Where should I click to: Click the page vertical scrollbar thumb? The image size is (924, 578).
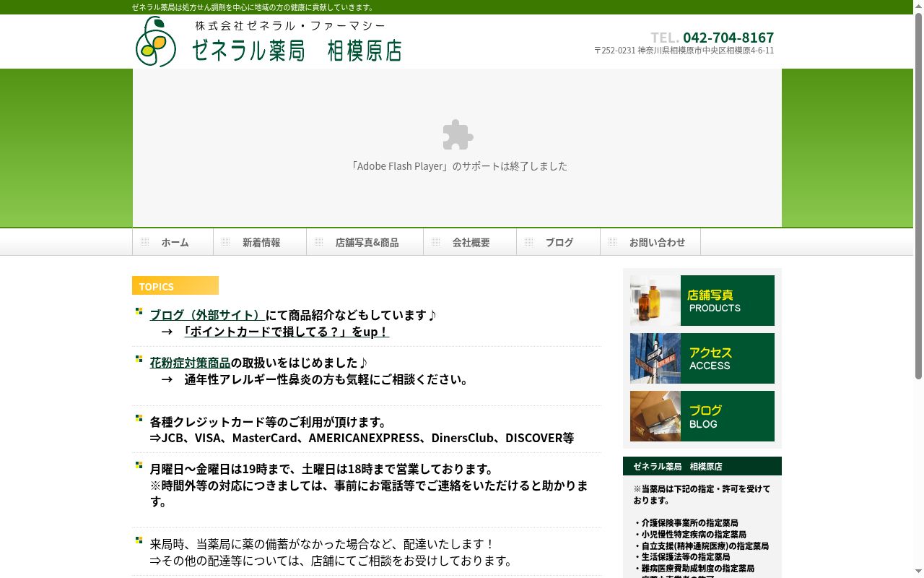(918, 195)
